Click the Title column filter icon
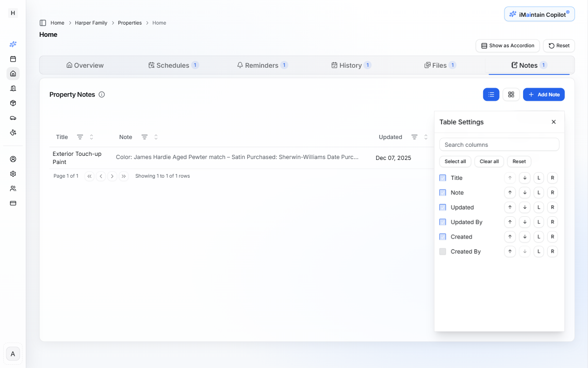The width and height of the screenshot is (588, 368). coord(80,137)
